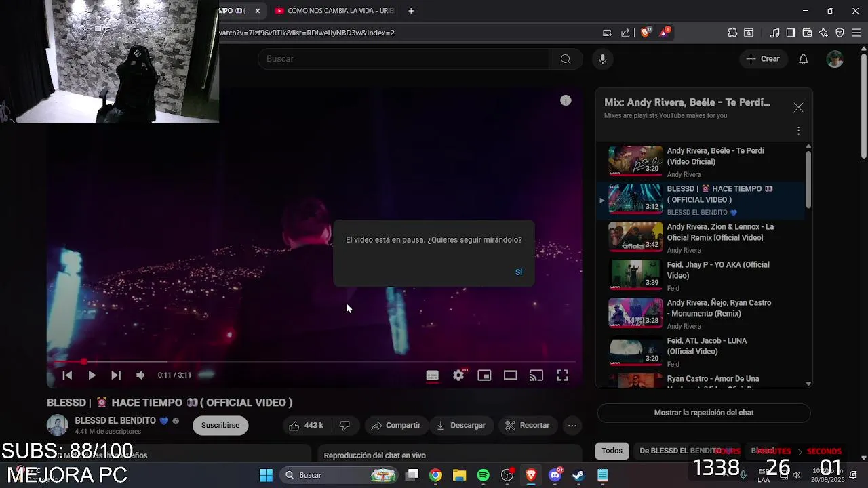Open Discord from the taskbar
The width and height of the screenshot is (868, 488).
point(555,475)
